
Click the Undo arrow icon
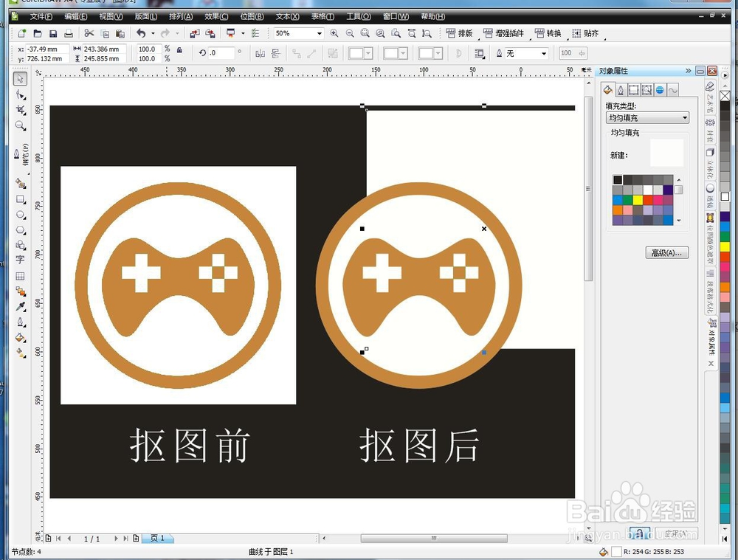pos(141,33)
